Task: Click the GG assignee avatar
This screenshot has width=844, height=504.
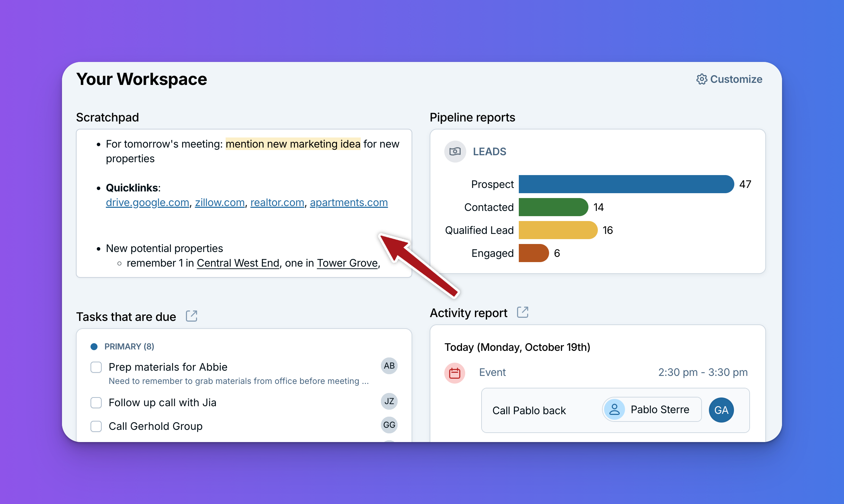Action: tap(389, 425)
